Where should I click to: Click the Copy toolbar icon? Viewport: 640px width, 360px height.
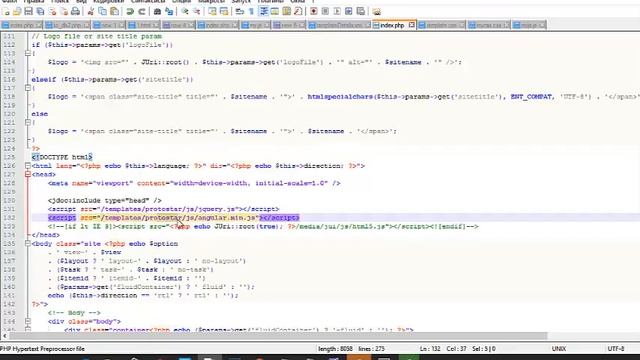[102, 11]
